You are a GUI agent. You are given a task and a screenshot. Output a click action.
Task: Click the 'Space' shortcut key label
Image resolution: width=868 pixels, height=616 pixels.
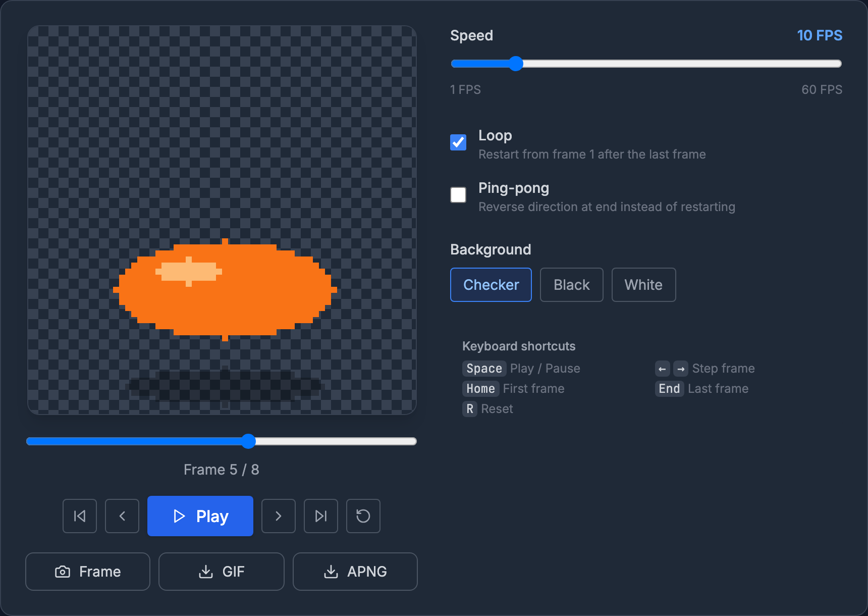pos(484,369)
